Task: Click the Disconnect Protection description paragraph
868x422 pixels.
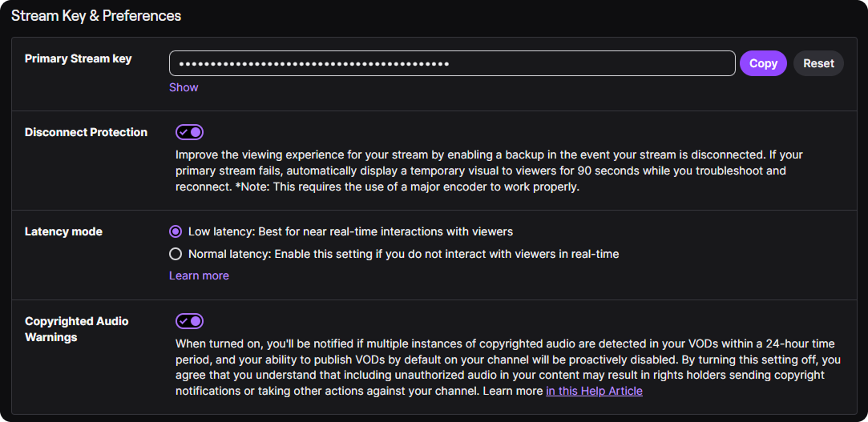Action: tap(489, 171)
